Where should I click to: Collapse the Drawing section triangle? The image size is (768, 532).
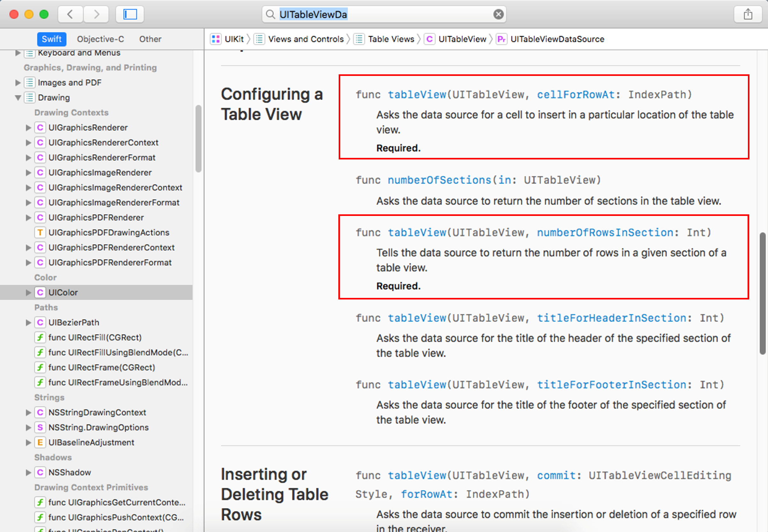(18, 98)
